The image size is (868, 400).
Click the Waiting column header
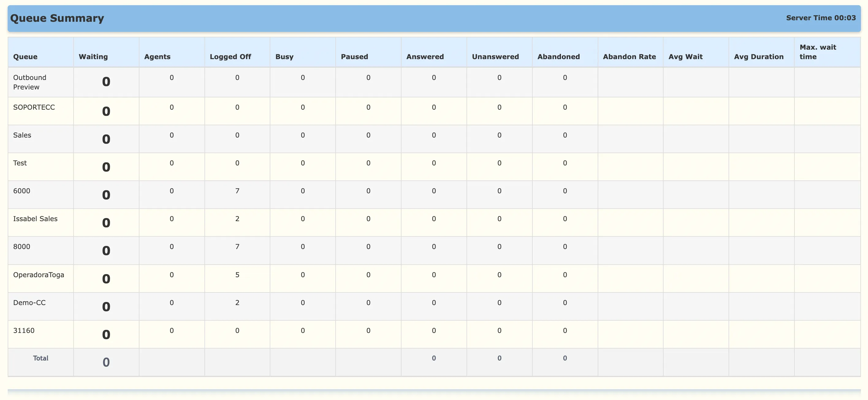pos(93,57)
